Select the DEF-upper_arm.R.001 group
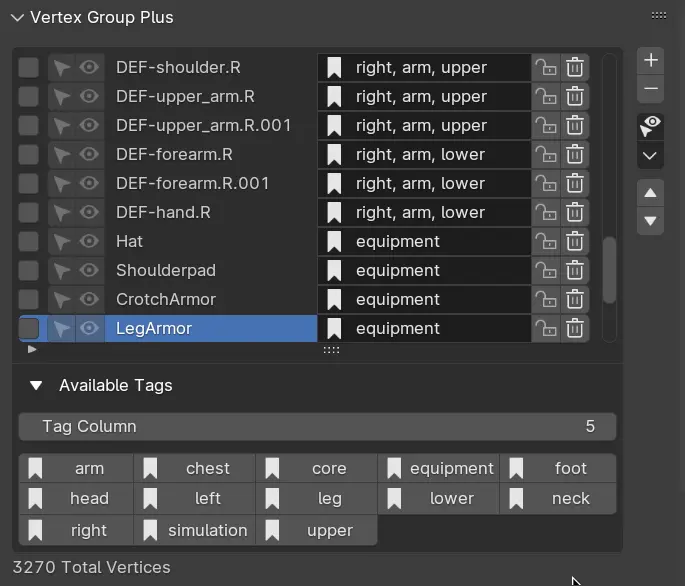Image resolution: width=685 pixels, height=586 pixels. (210, 126)
